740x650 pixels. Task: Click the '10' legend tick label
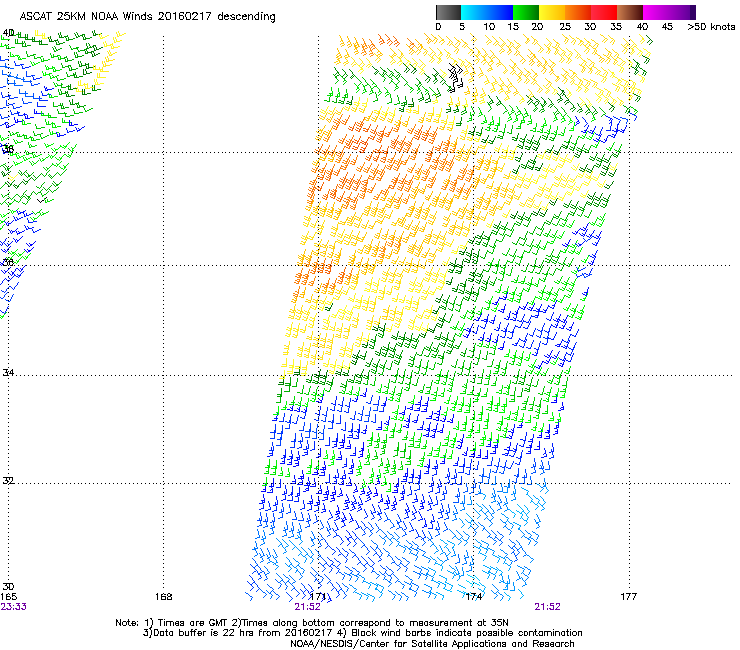click(x=489, y=27)
